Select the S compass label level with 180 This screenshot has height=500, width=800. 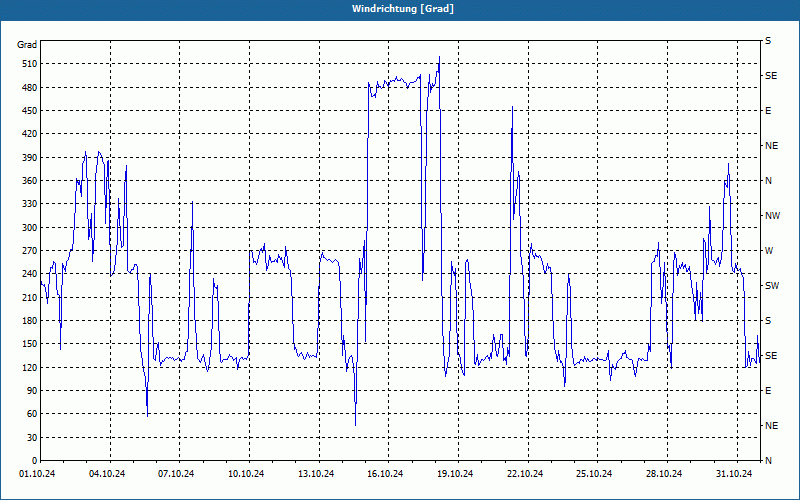768,321
